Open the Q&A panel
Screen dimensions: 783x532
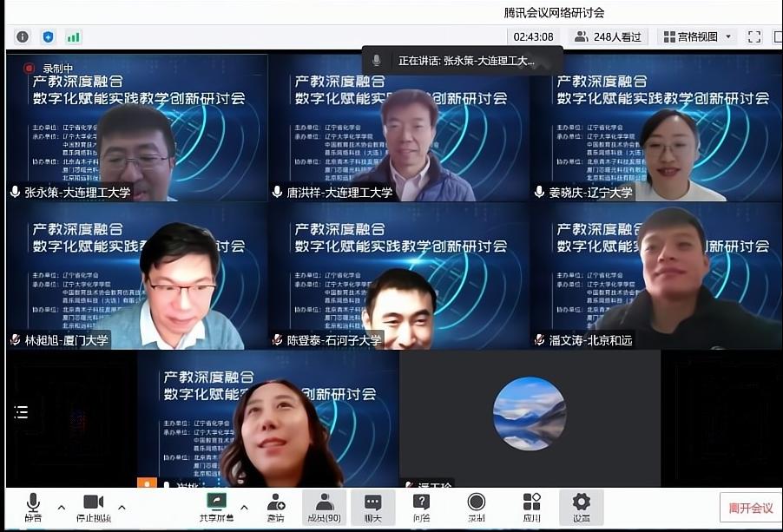click(x=421, y=507)
